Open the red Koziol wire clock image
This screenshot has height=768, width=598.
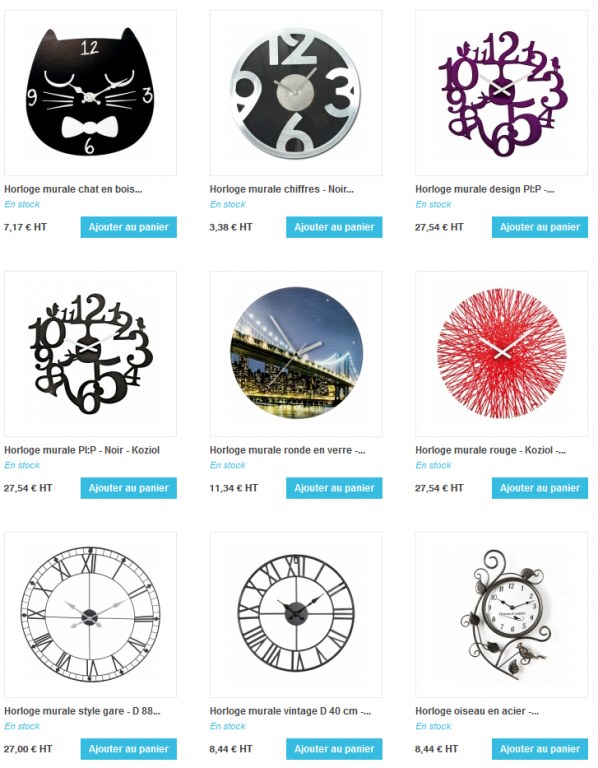pyautogui.click(x=502, y=354)
